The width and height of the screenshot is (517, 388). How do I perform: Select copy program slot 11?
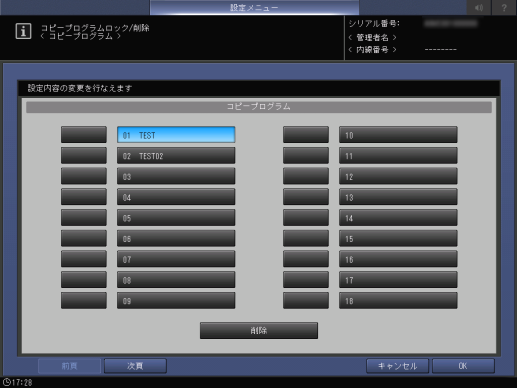click(398, 156)
